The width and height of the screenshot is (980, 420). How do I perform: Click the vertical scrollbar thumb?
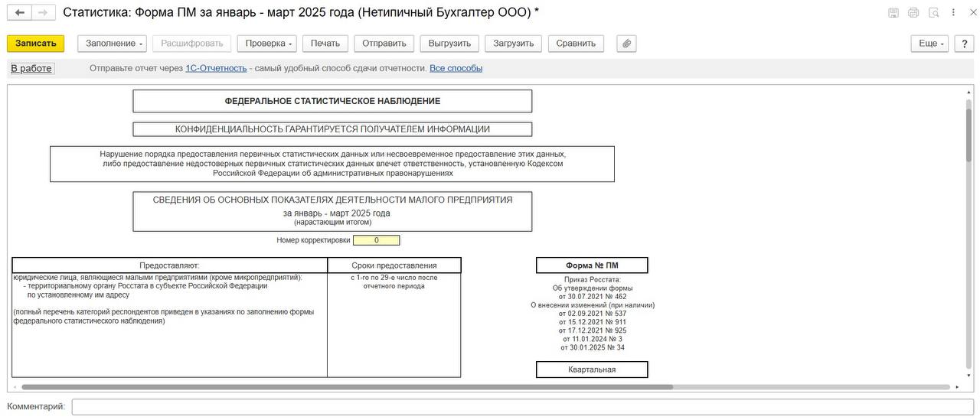(969, 135)
